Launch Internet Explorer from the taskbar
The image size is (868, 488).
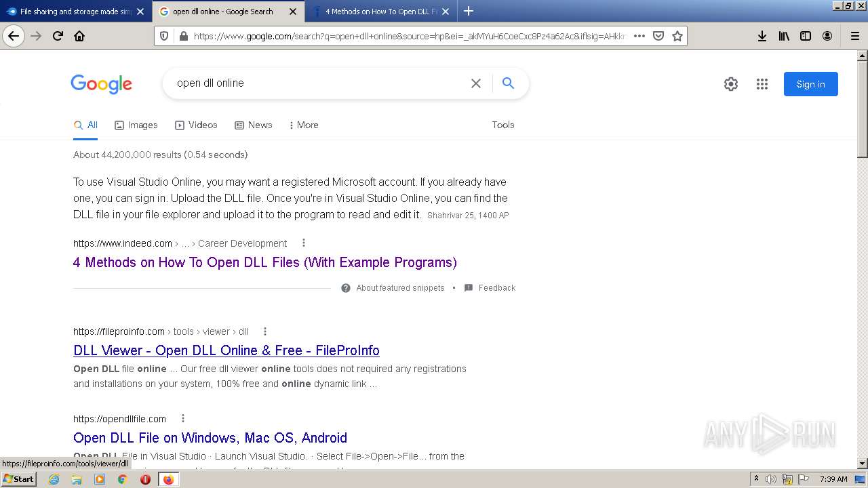54,479
